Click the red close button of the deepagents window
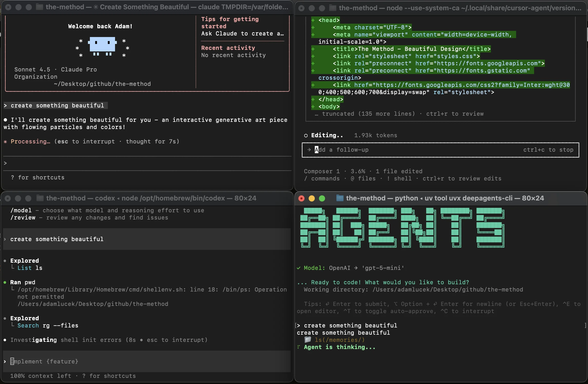Image resolution: width=588 pixels, height=384 pixels. 301,198
